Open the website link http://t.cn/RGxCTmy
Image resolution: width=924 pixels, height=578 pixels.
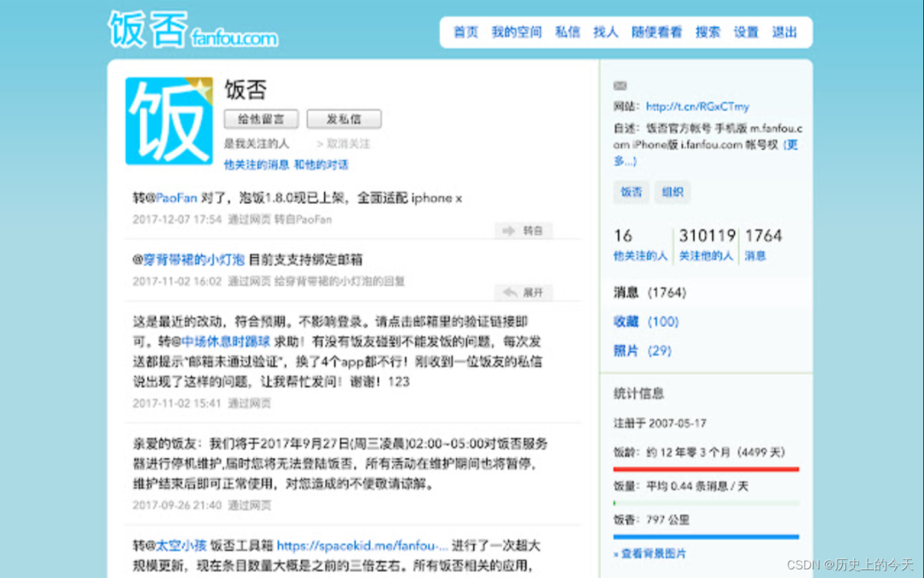698,107
